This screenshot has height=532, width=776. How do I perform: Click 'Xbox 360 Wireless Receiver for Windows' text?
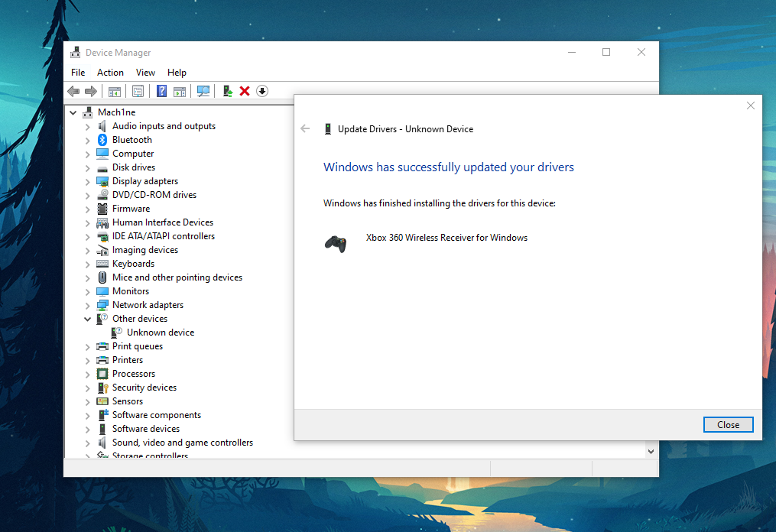coord(446,238)
